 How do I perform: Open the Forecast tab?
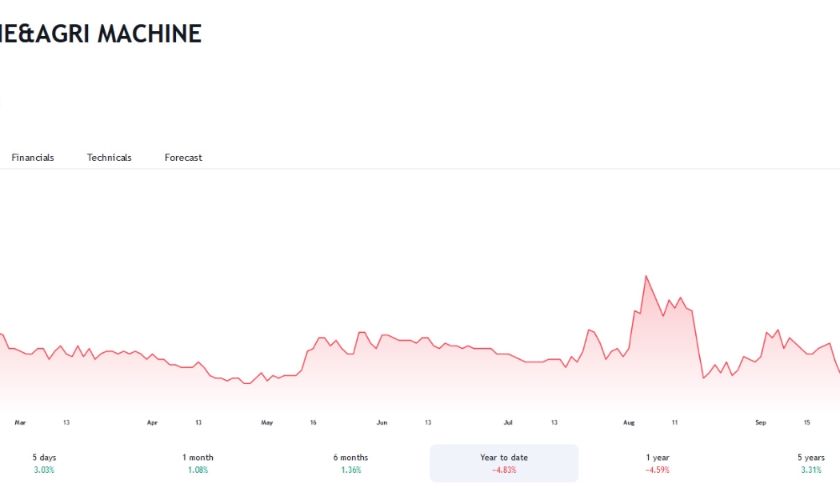[x=183, y=158]
